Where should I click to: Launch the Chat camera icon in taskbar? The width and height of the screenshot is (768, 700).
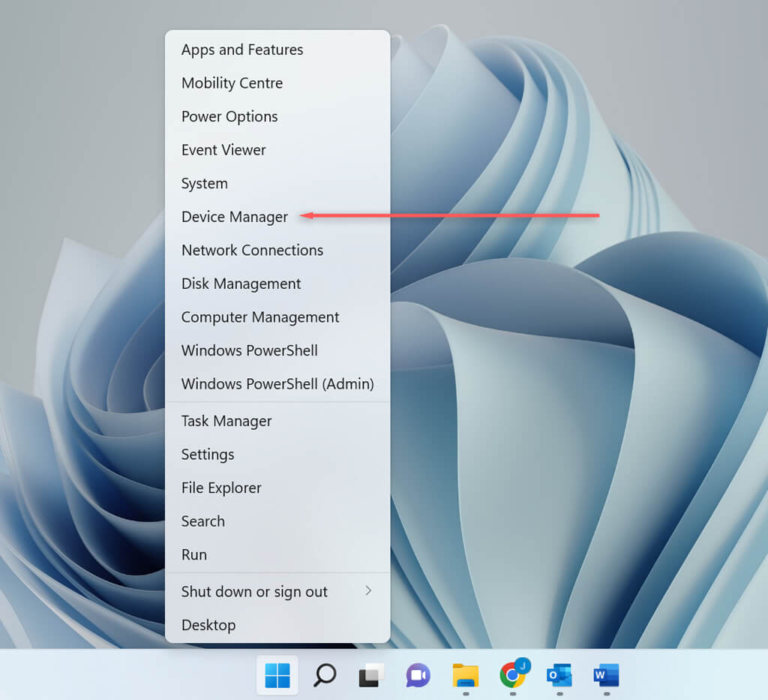(418, 675)
